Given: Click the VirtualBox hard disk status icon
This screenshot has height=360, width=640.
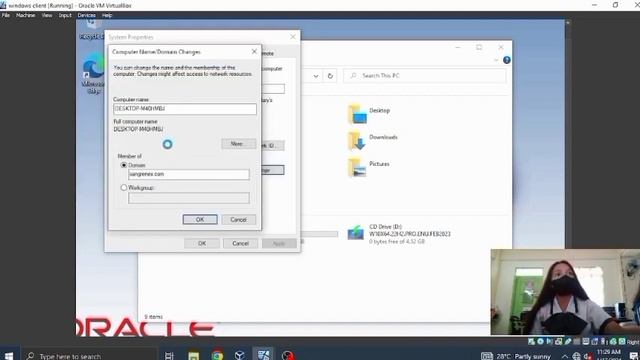Looking at the screenshot, I should point(531,341).
